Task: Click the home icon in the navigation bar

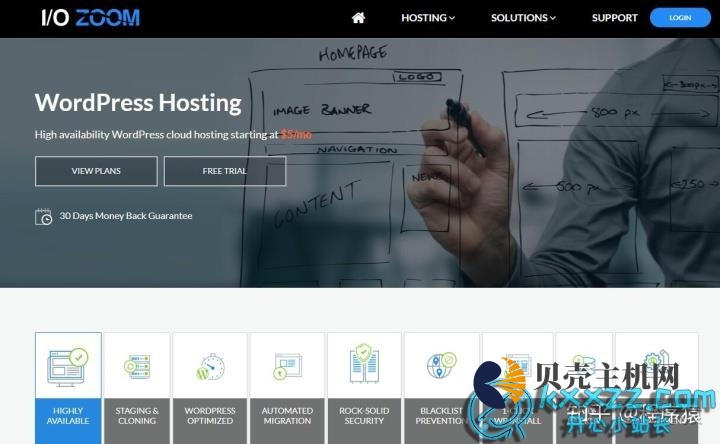Action: pos(358,18)
